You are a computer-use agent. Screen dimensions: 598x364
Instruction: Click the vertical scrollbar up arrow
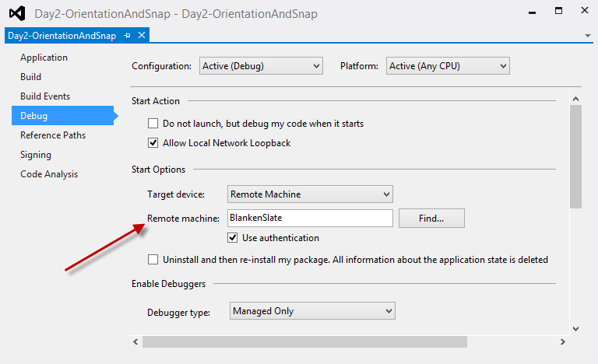[575, 97]
